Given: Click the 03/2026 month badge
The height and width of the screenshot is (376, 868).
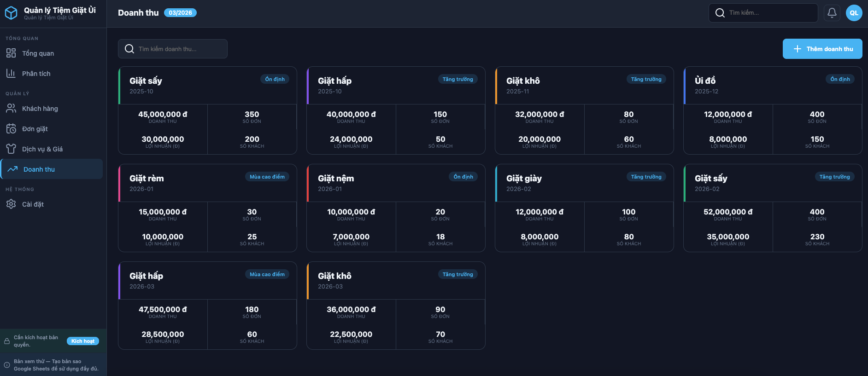Looking at the screenshot, I should [180, 13].
